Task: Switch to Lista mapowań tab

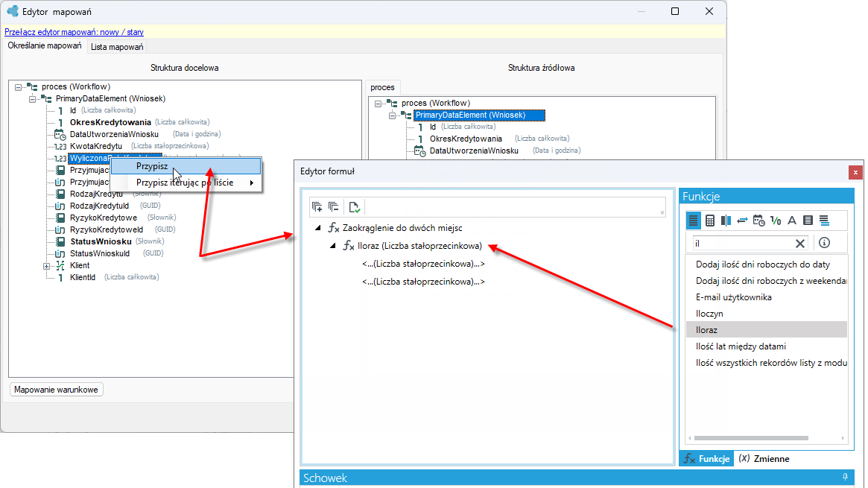Action: click(x=117, y=47)
